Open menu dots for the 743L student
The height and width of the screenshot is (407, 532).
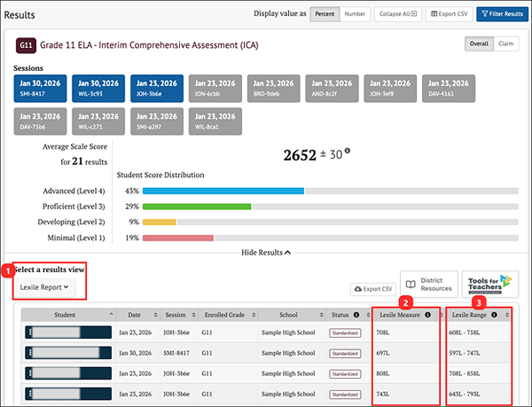pyautogui.click(x=30, y=394)
